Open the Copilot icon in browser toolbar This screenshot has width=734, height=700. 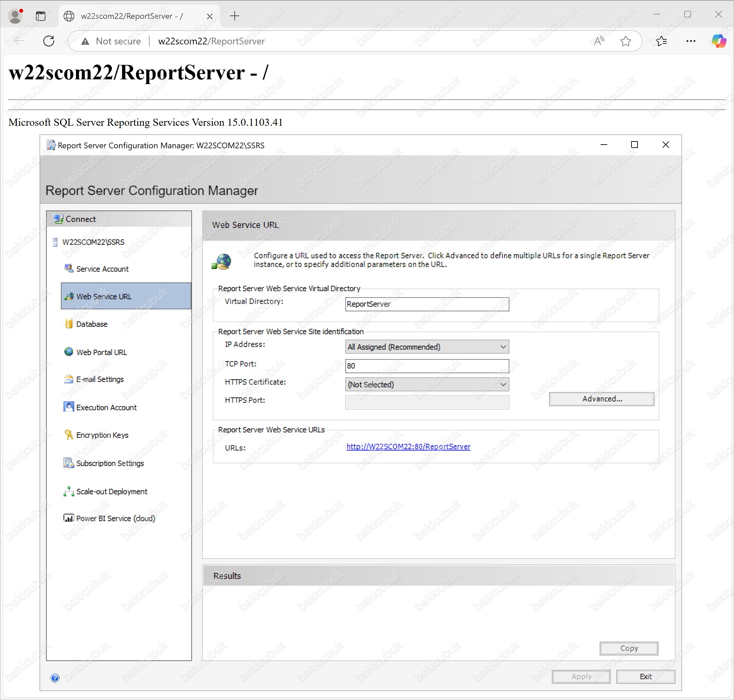[719, 41]
